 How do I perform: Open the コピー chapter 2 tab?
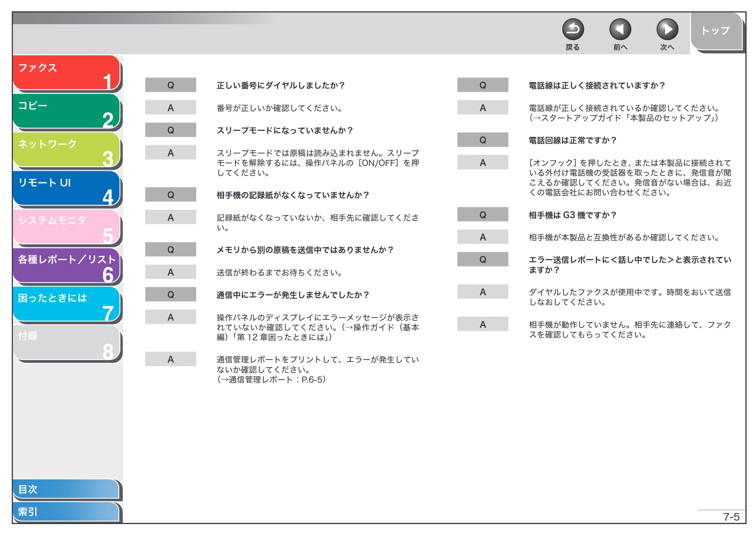coord(67,111)
